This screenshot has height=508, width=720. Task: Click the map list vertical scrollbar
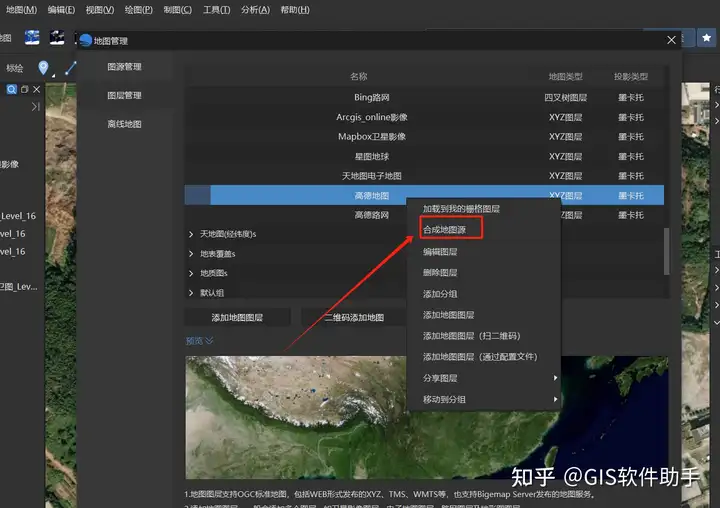[x=666, y=252]
